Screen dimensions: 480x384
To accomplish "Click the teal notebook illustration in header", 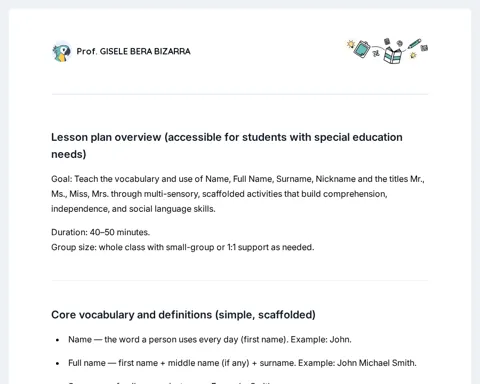I will (362, 49).
